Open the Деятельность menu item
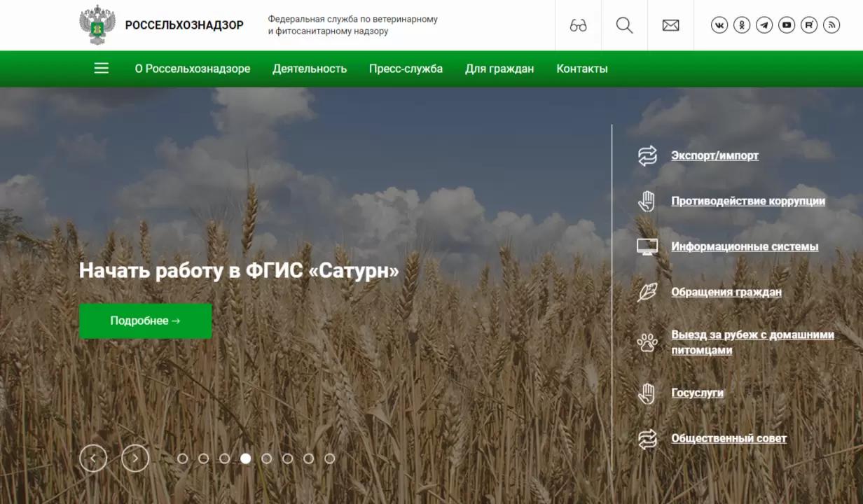The width and height of the screenshot is (863, 504). pyautogui.click(x=310, y=69)
